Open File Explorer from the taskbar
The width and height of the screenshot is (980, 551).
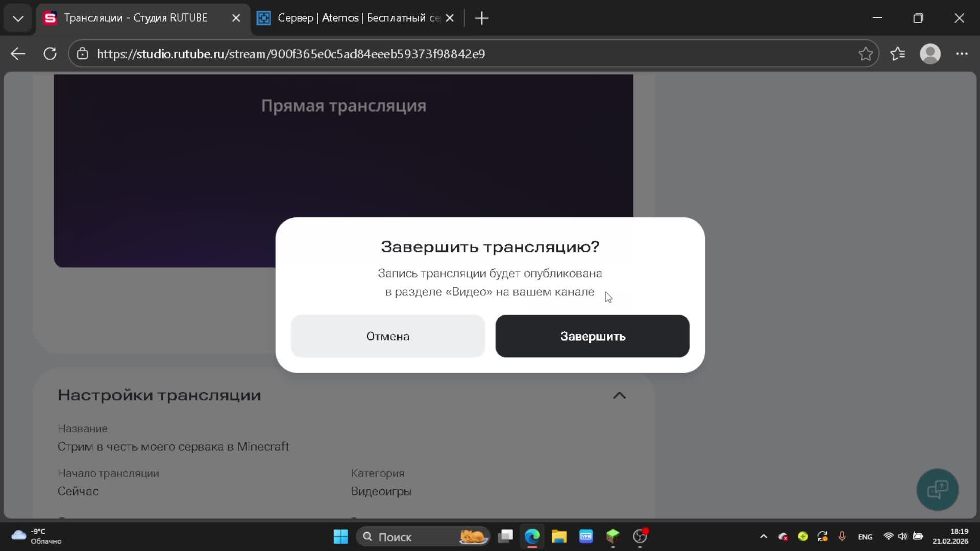click(559, 537)
